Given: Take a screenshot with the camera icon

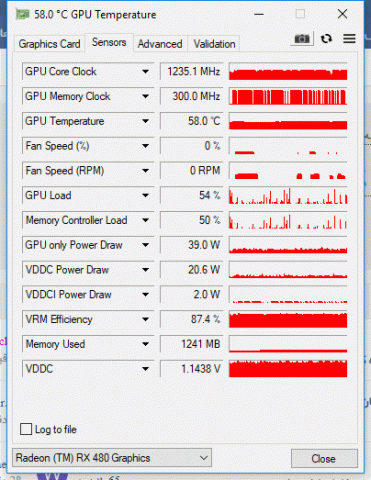Looking at the screenshot, I should point(302,39).
